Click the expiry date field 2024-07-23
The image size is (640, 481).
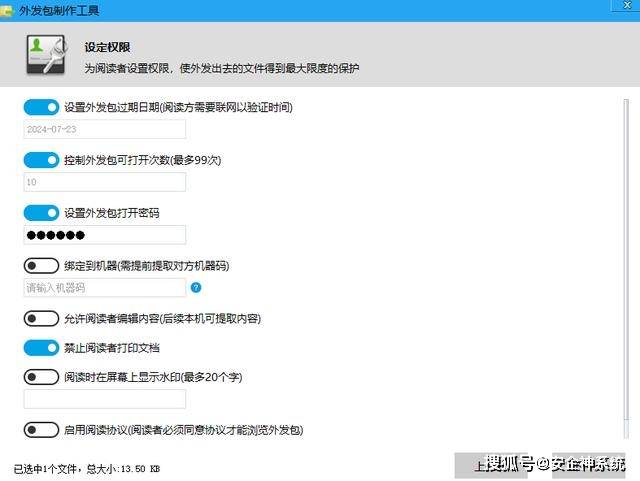[104, 129]
